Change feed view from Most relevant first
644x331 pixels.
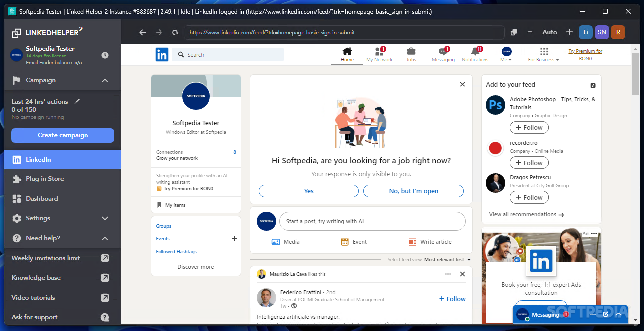tap(448, 260)
